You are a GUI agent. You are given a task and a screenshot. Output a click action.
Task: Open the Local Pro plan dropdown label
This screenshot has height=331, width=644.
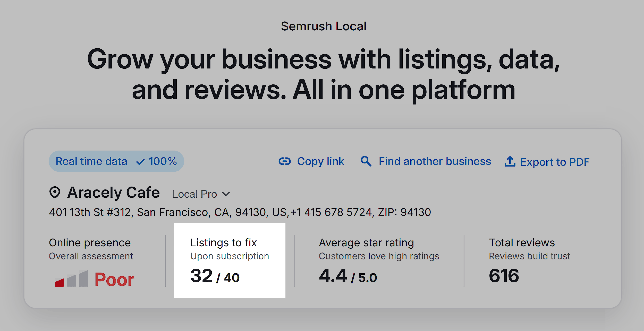click(x=194, y=194)
